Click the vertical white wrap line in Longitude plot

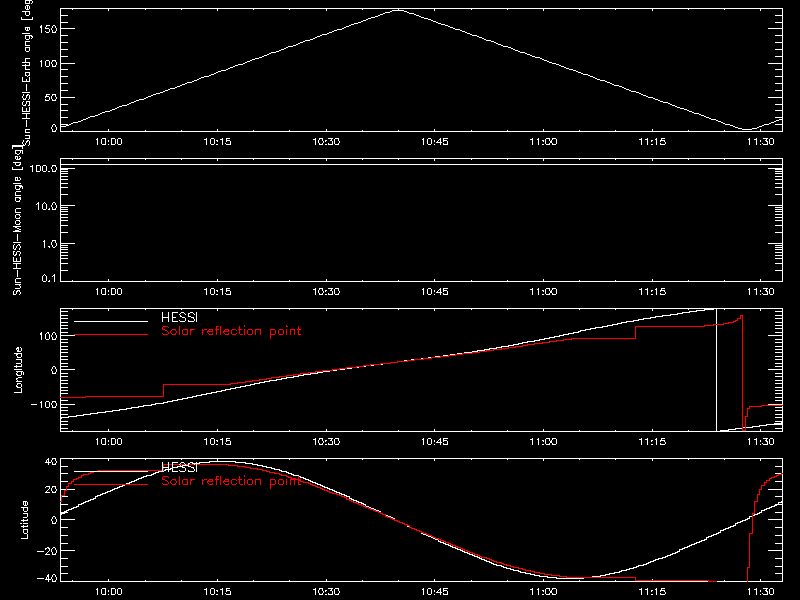point(716,370)
